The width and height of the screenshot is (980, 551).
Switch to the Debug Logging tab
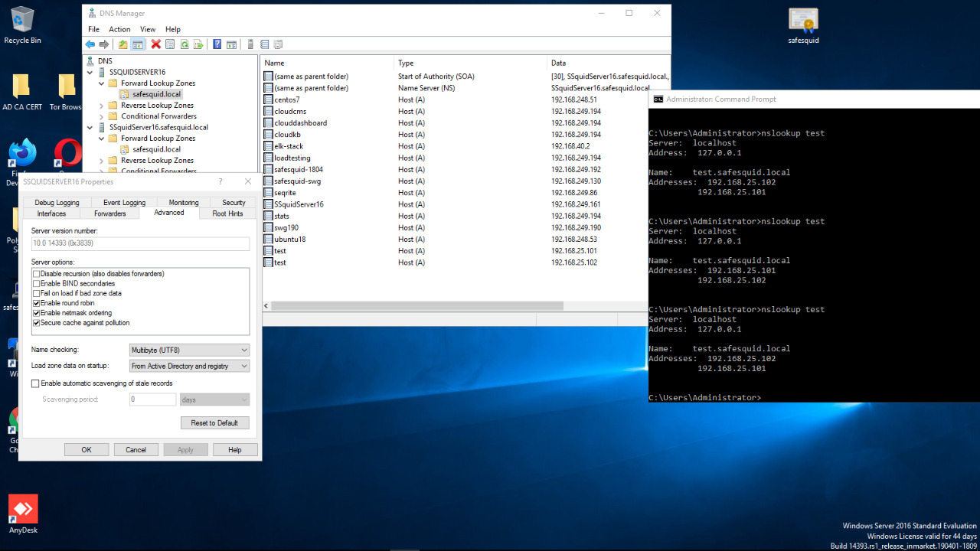point(57,203)
